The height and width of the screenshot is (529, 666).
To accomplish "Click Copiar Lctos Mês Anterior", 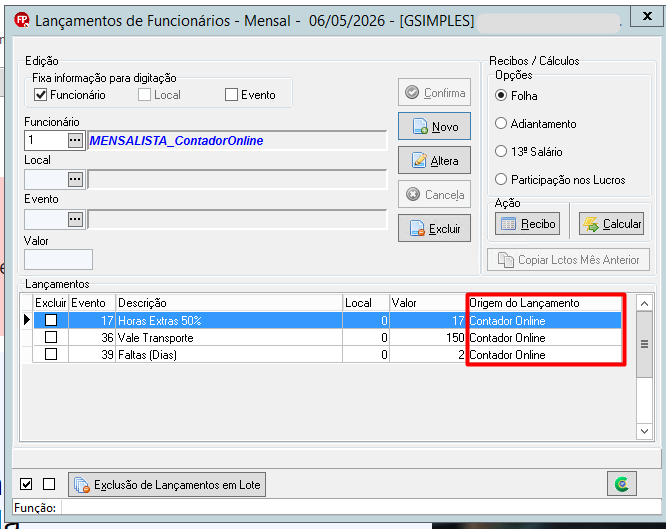I will [x=568, y=260].
